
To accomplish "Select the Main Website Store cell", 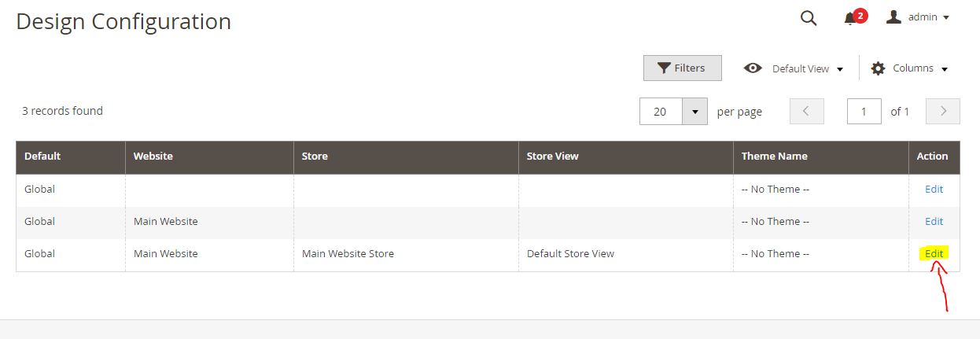I will pyautogui.click(x=348, y=254).
